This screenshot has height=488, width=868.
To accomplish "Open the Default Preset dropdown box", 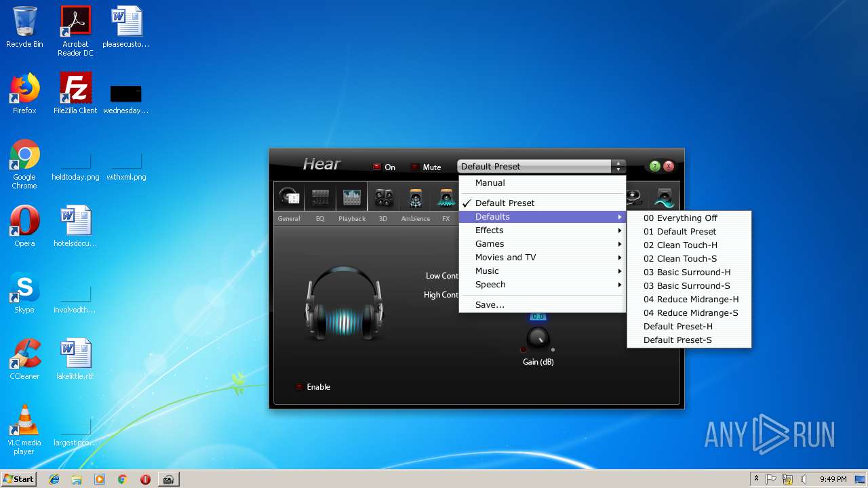I will point(535,167).
